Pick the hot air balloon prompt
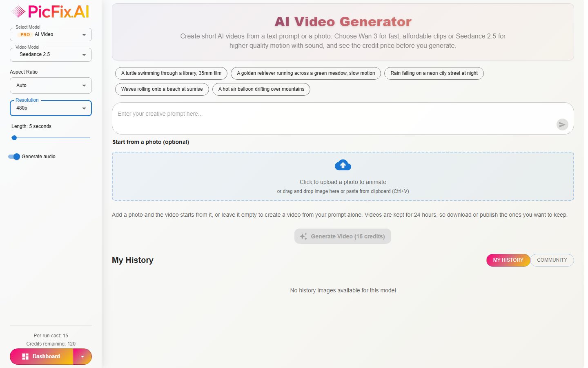Viewport: 588px width, 368px height. (x=261, y=89)
